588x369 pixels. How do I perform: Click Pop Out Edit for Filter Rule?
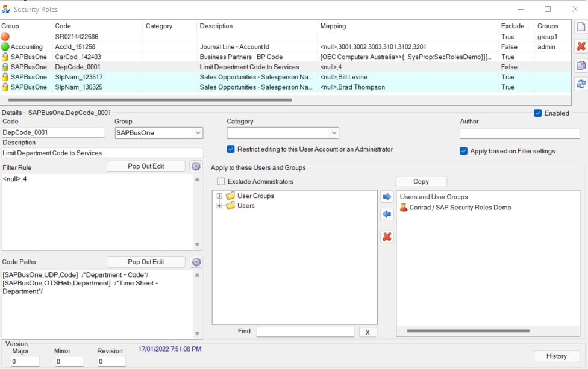coord(146,166)
